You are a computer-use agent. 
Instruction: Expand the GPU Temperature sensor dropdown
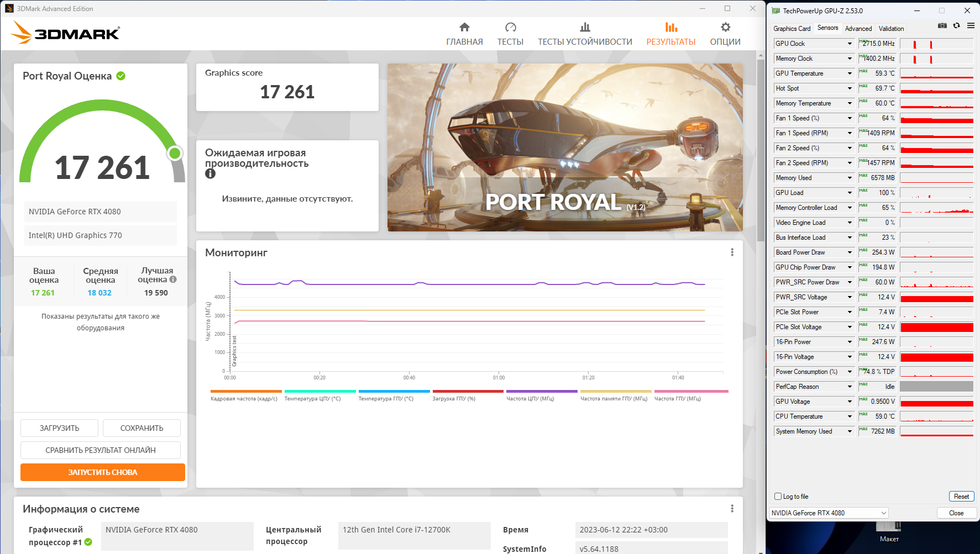click(850, 73)
